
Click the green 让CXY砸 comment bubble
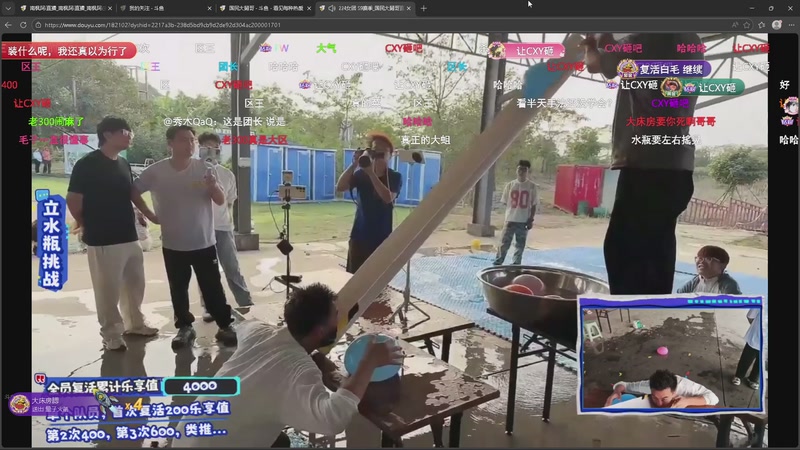coord(703,87)
